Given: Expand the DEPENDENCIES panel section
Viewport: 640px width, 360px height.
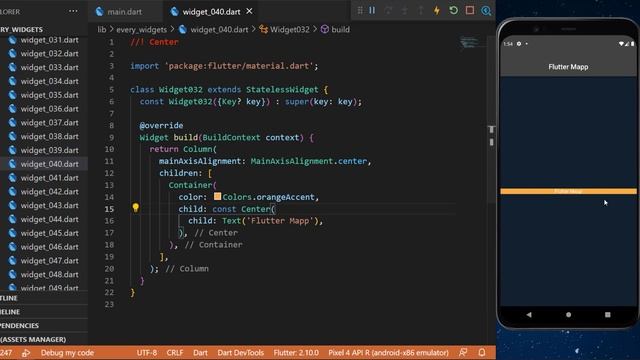Looking at the screenshot, I should (44, 326).
